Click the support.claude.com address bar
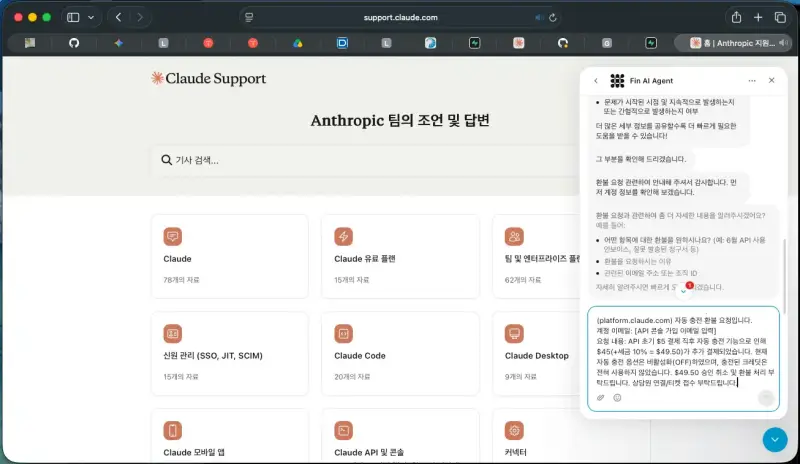The width and height of the screenshot is (800, 464). 401,17
